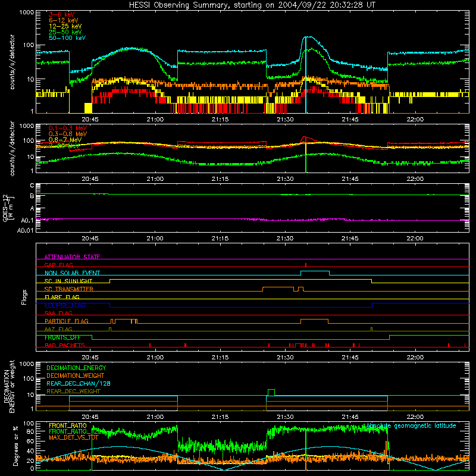476x476 pixels.
Task: Click the top panel counts/s/detector axis label
Action: (12, 62)
